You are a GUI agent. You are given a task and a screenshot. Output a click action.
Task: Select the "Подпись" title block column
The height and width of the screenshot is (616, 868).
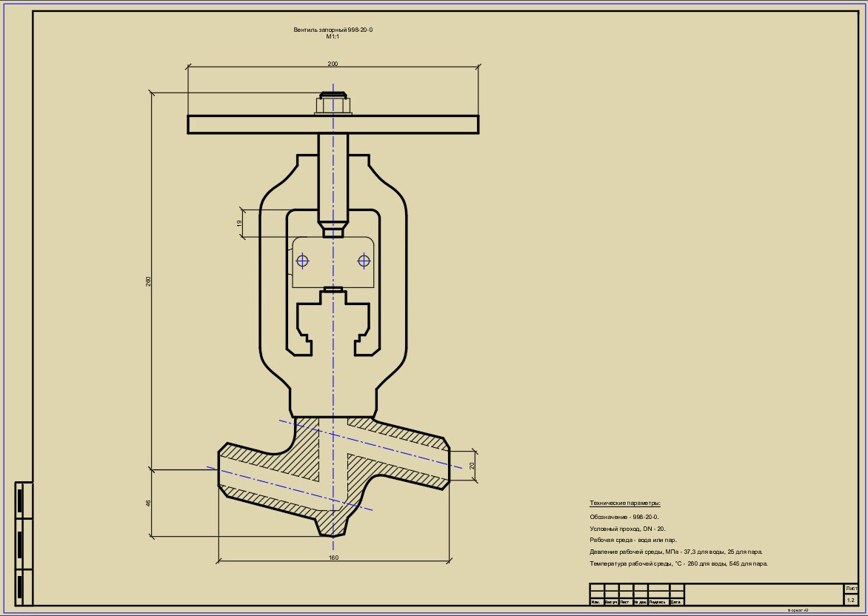point(657,602)
